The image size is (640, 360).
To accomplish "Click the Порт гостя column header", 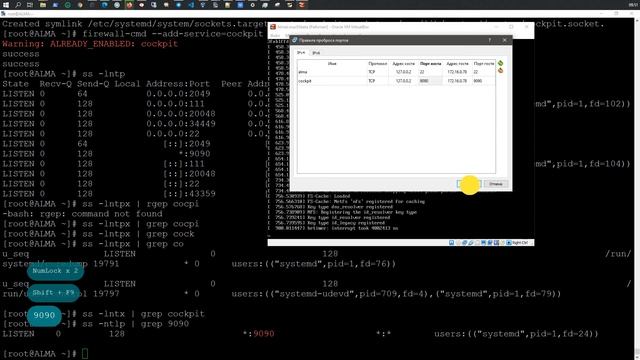I will click(x=484, y=64).
